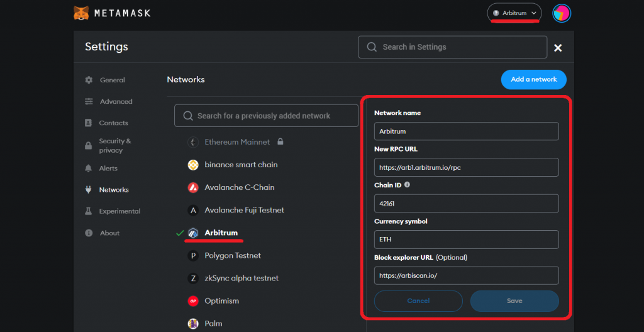Expand the Arbitrum network selector dropdown
The height and width of the screenshot is (332, 644).
tap(514, 13)
